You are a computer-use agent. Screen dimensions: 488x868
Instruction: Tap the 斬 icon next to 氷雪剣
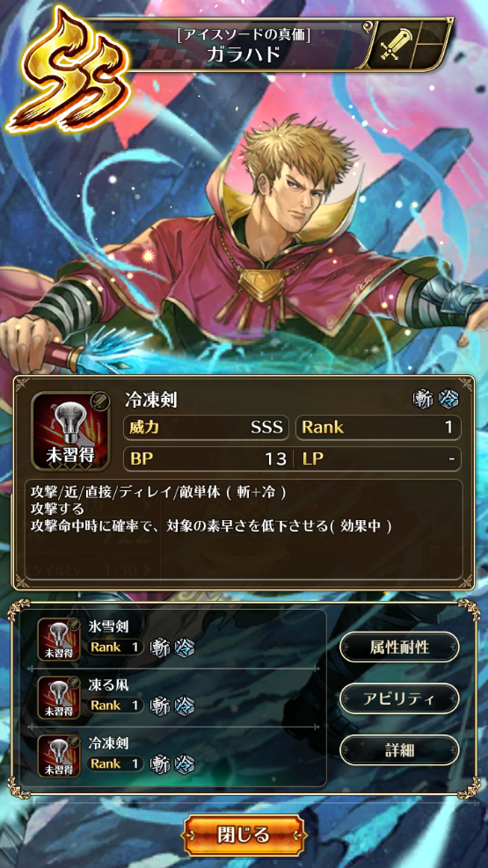point(160,647)
